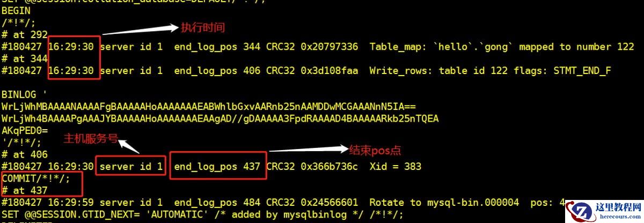Click the 这里教程网 watermark logo icon
The image size is (644, 223).
click(x=581, y=211)
